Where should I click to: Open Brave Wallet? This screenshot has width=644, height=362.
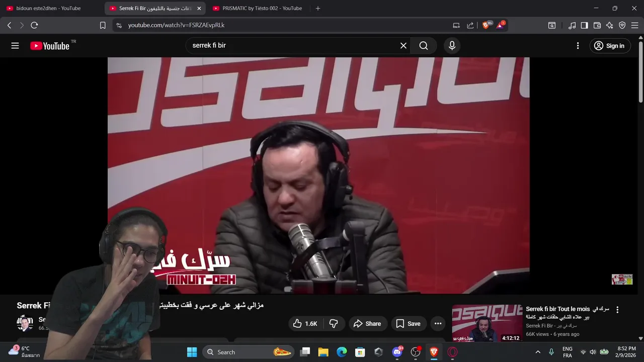point(597,25)
